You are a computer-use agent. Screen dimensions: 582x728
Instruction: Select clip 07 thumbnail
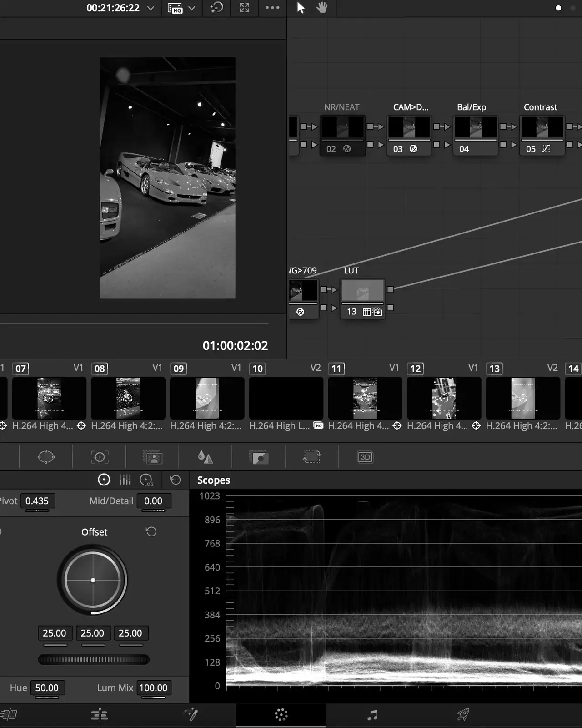(49, 398)
